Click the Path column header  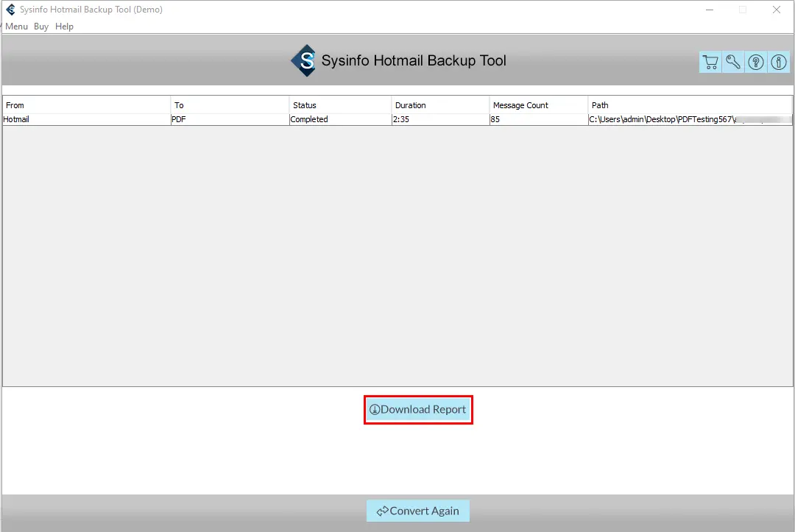(x=690, y=105)
